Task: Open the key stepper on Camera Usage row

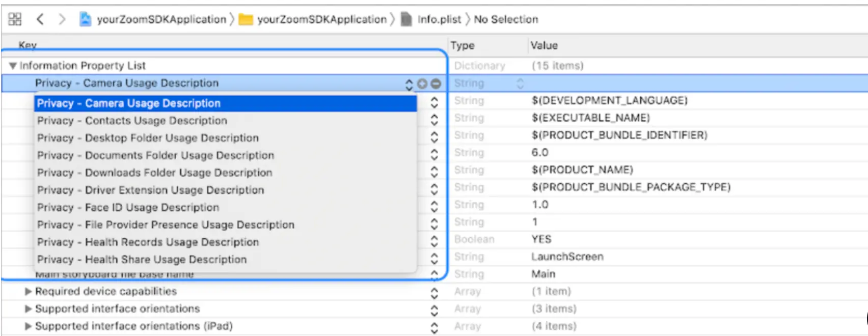Action: coord(409,84)
